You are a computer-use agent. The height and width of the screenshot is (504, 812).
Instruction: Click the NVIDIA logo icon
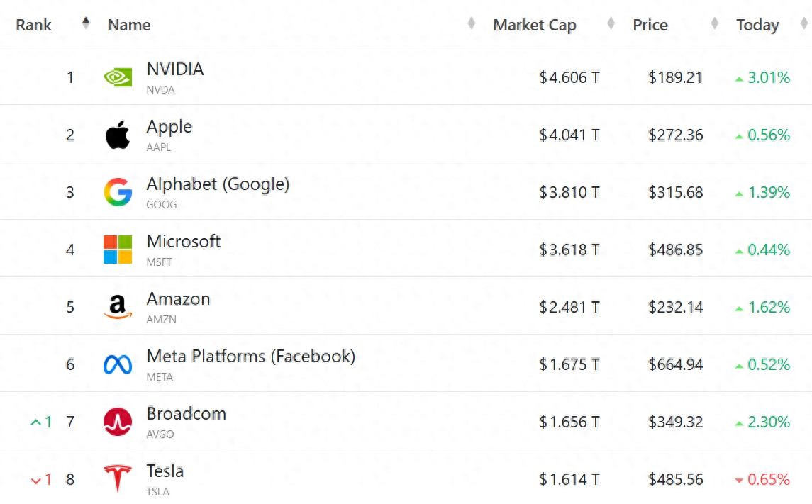point(118,77)
